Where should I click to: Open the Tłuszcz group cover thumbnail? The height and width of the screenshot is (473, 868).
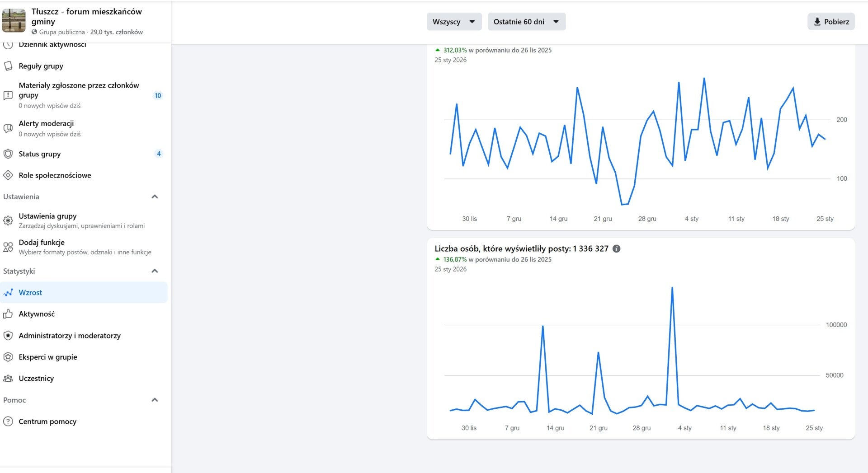[14, 21]
